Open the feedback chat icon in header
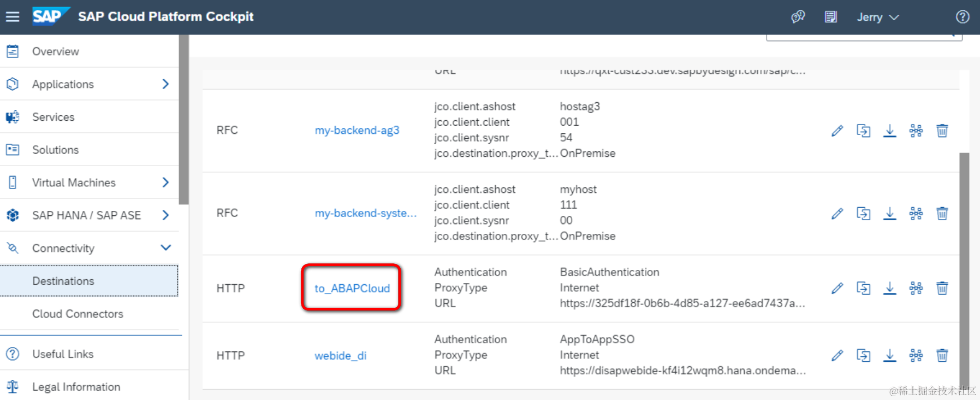 [x=798, y=17]
